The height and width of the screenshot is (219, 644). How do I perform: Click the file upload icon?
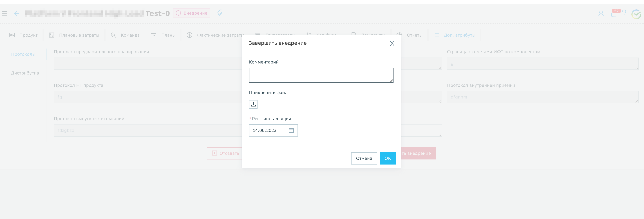(x=253, y=104)
